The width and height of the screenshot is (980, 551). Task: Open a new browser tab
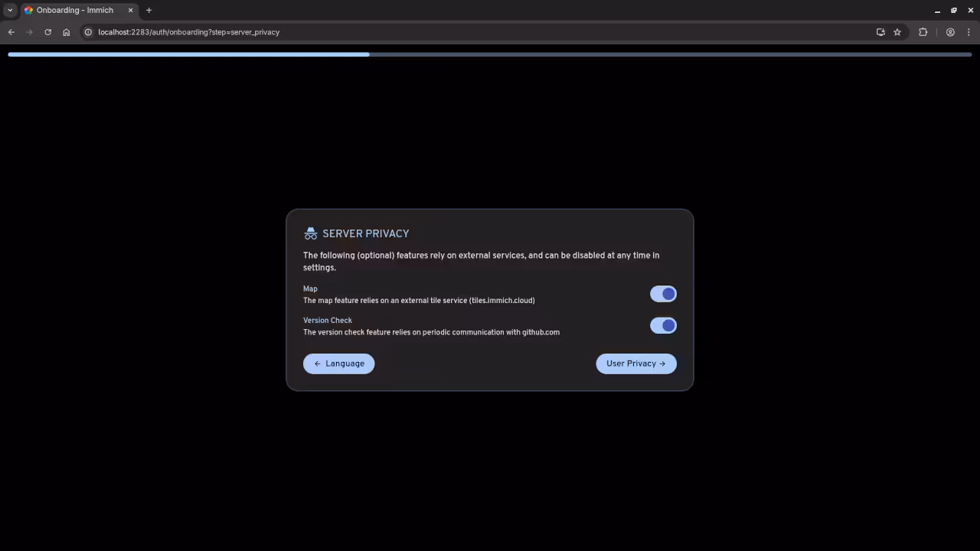149,10
